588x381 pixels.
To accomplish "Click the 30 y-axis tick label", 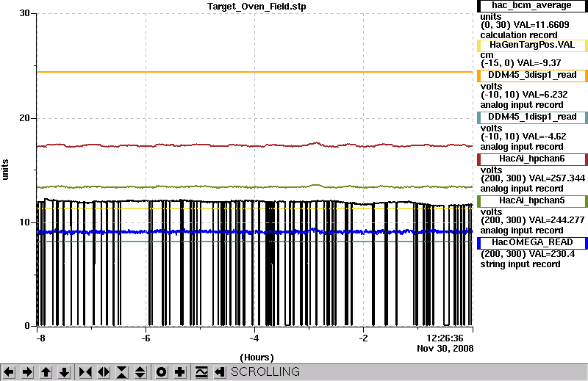I will (24, 13).
